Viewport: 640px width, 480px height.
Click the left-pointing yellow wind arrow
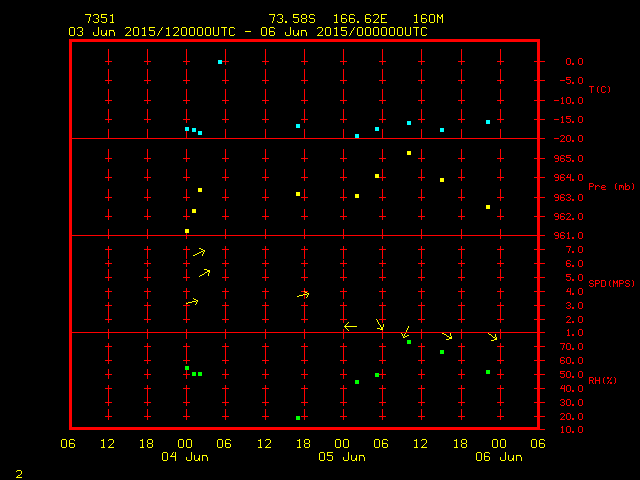pyautogui.click(x=350, y=326)
